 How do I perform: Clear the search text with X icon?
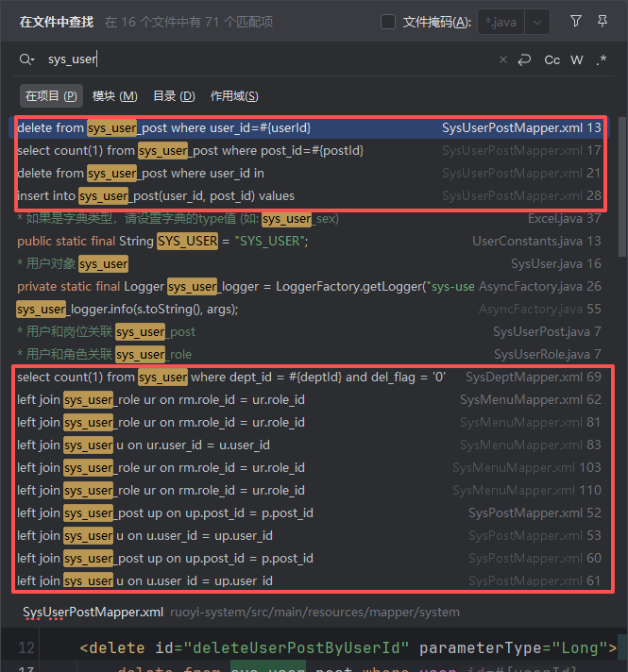[503, 59]
